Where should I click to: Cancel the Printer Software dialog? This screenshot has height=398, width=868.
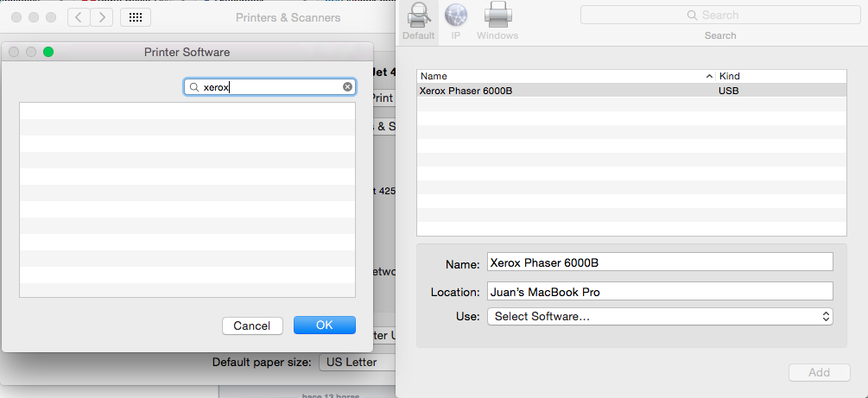[252, 325]
